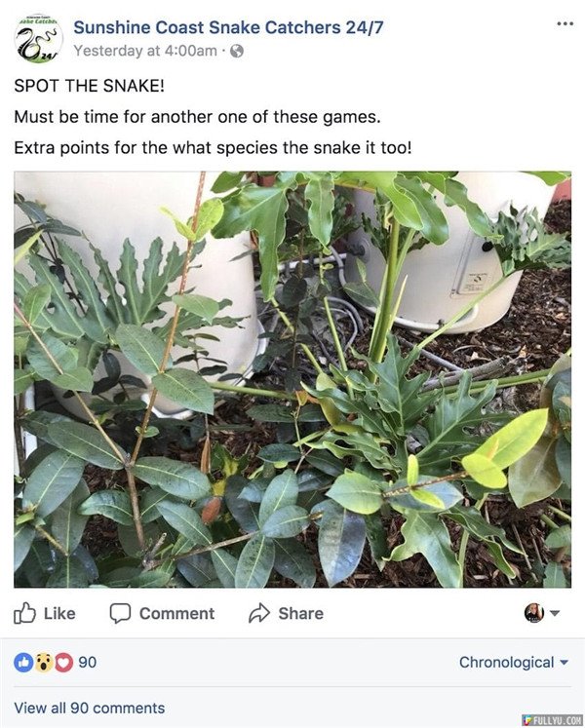Click the Love heart reaction icon

[64, 663]
